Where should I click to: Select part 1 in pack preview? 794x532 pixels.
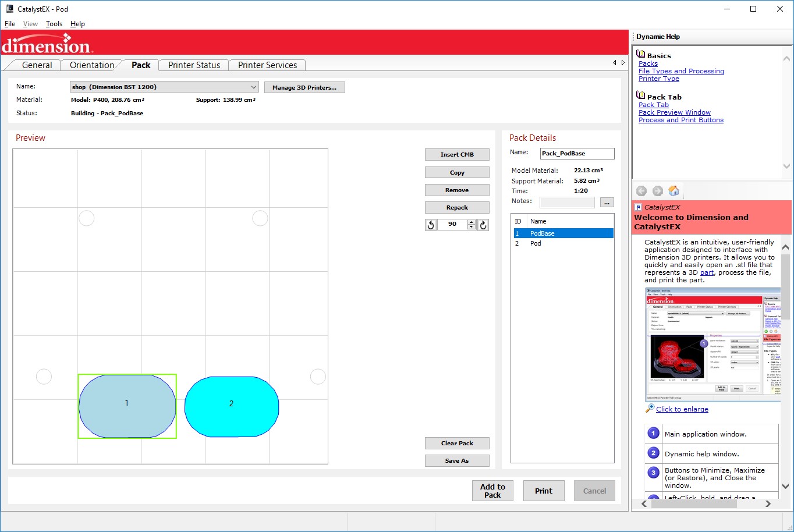pyautogui.click(x=127, y=406)
